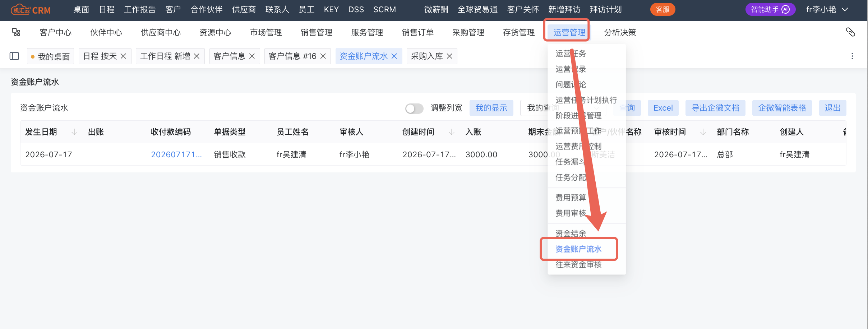Toggle the sidebar panel icon

pos(14,56)
